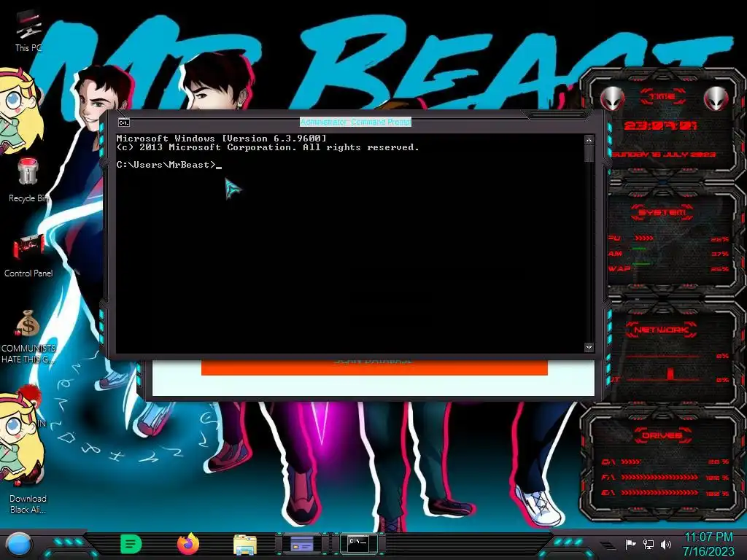Open the network tray icon

[648, 544]
